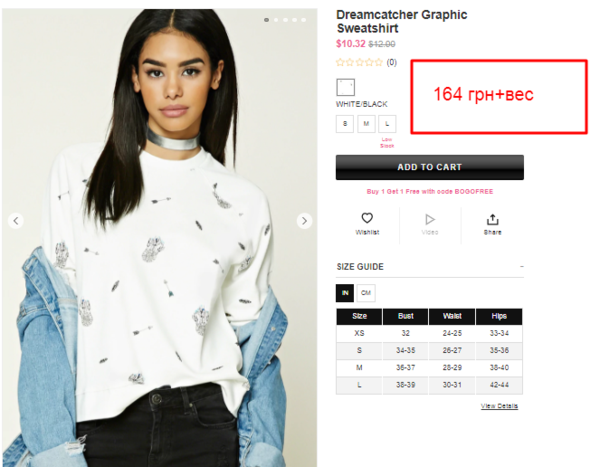Go to next product image arrow

[304, 221]
